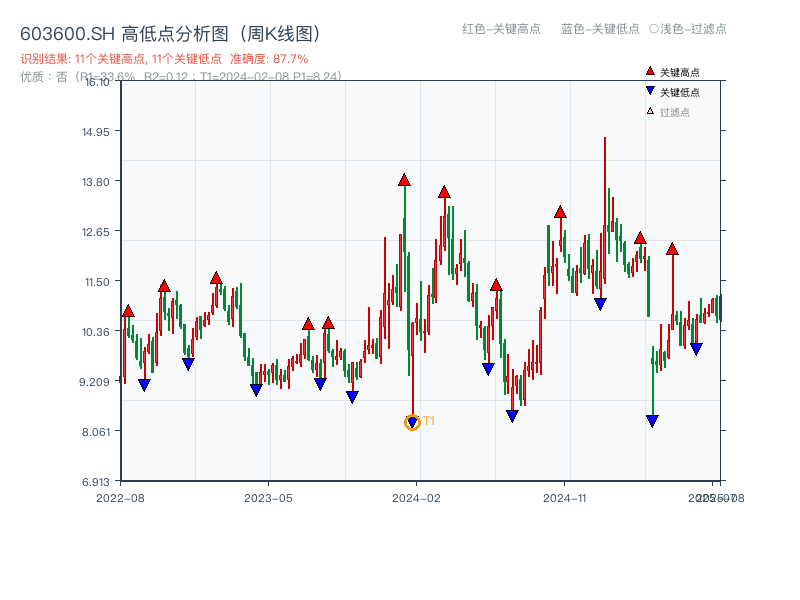Image resolution: width=800 pixels, height=600 pixels.
Task: Click the 13.80 y-axis label
Action: click(x=95, y=182)
